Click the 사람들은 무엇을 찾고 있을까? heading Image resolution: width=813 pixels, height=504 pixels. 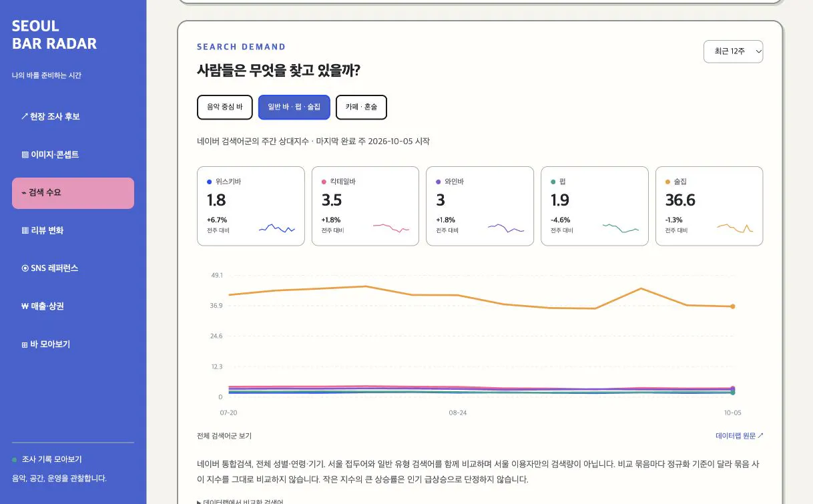click(278, 70)
